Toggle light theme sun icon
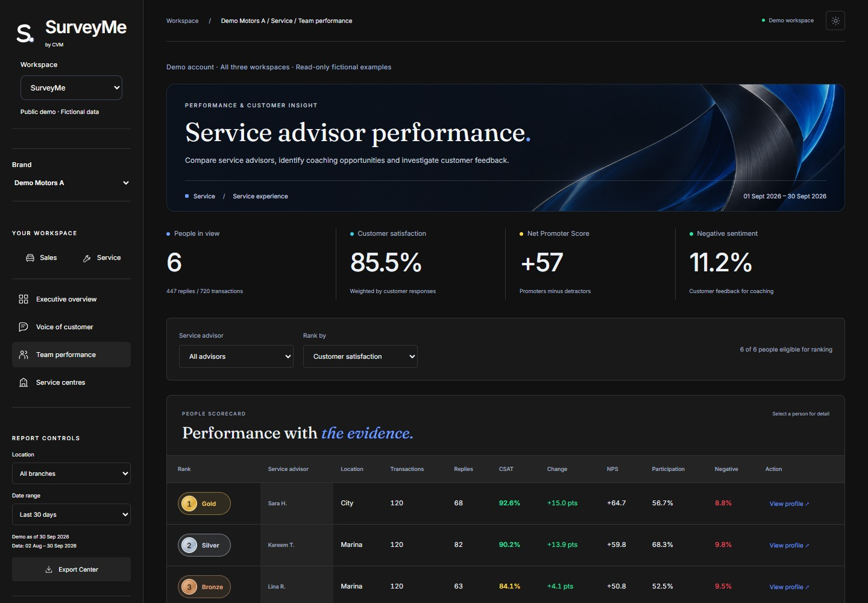This screenshot has height=603, width=868. [x=835, y=21]
